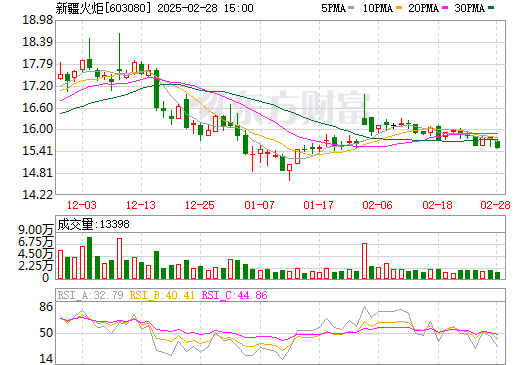520x365 pixels.
Task: Click price axis label 18.98
Action: (x=37, y=20)
